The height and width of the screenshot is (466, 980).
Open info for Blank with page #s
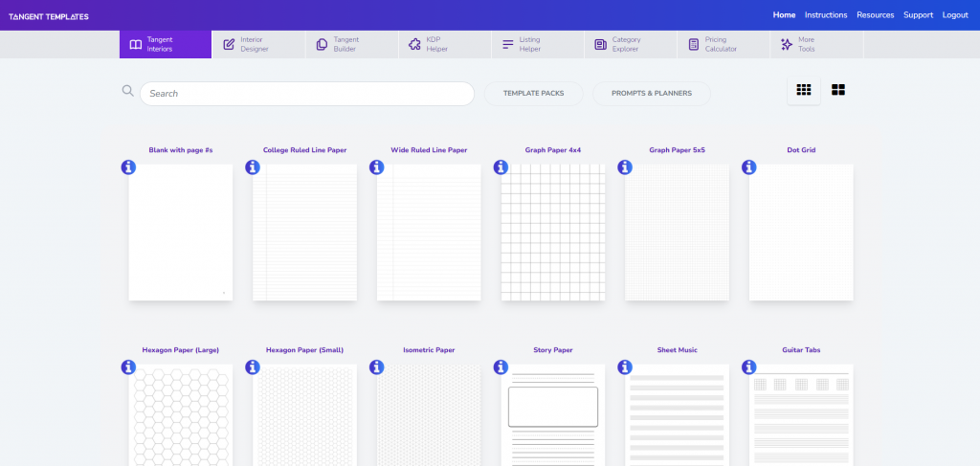click(128, 167)
